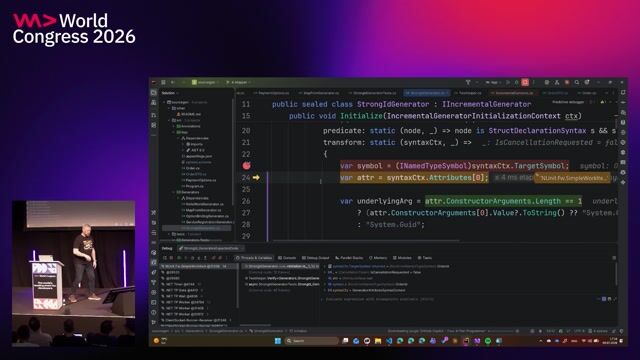Viewport: 640px width, 360px height.
Task: Collapse the src folder in solution tree
Action: 169,120
